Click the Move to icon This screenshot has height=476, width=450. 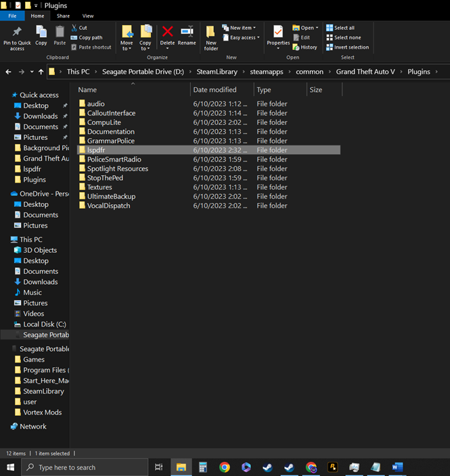127,34
